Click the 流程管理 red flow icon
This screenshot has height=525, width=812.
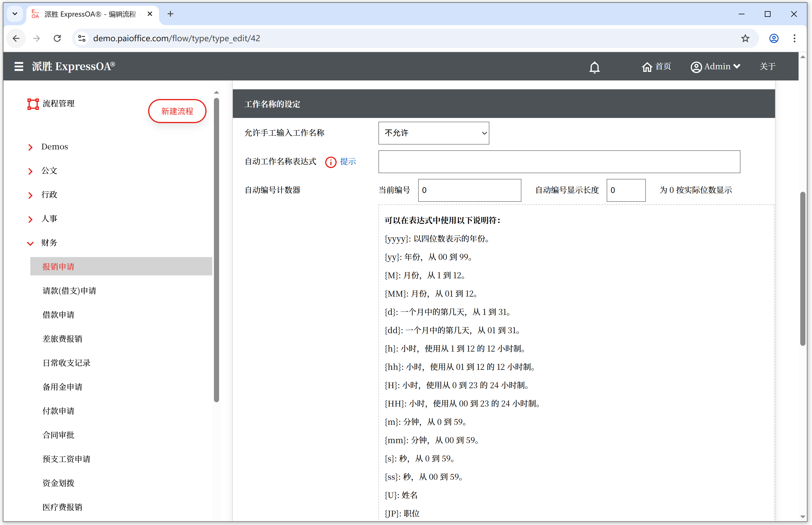[33, 104]
